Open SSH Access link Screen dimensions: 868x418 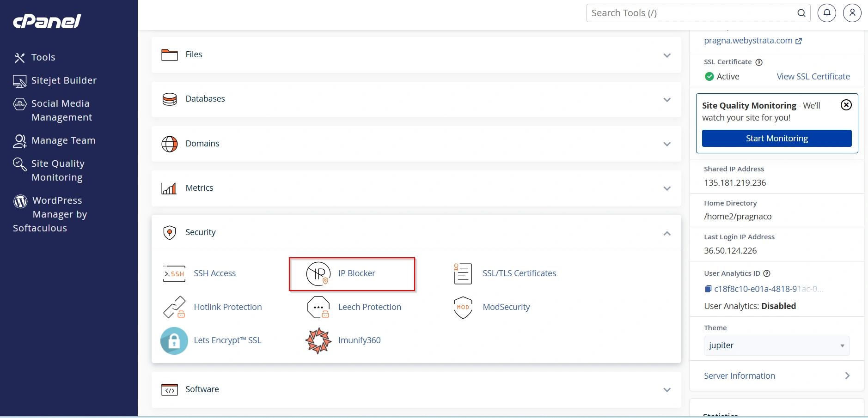coord(215,273)
